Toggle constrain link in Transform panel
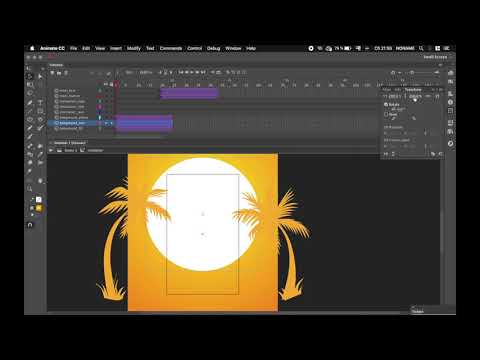The height and width of the screenshot is (360, 480). pos(428,96)
